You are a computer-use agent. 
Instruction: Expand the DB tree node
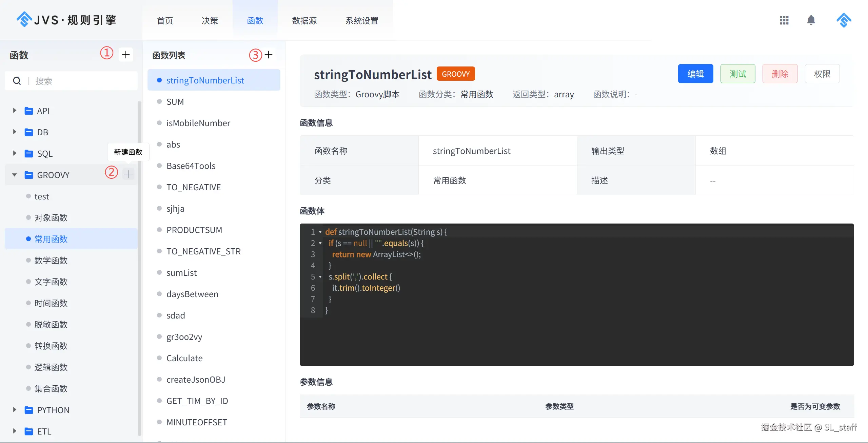[14, 132]
